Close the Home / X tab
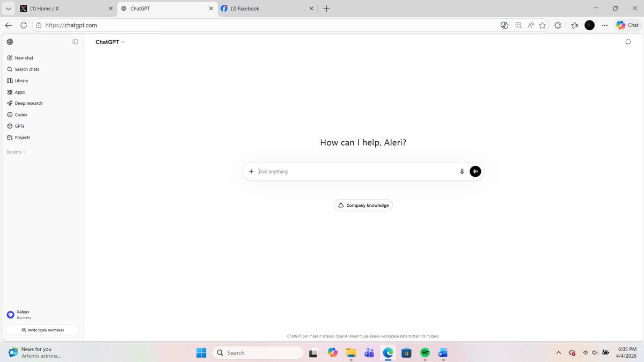The image size is (644, 362). click(111, 9)
